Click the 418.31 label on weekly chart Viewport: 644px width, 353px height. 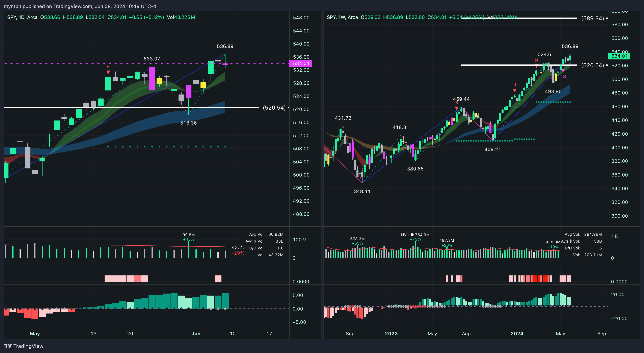point(401,127)
